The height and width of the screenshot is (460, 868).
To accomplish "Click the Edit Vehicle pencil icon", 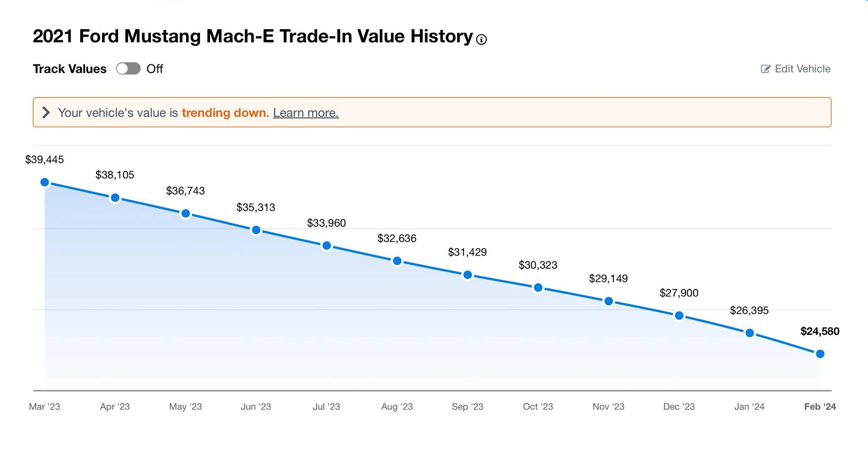I will (765, 69).
